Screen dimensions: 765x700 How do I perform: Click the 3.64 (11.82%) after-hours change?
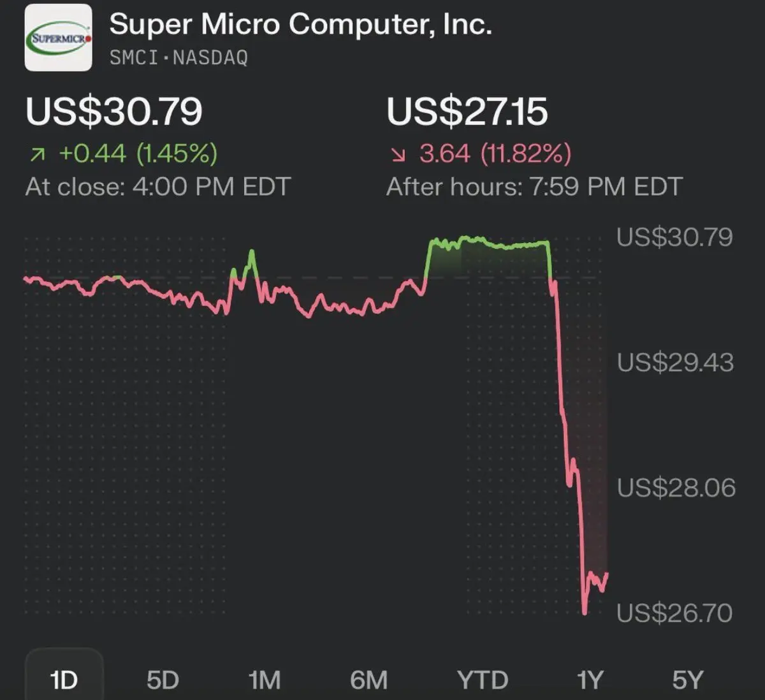[x=495, y=154]
